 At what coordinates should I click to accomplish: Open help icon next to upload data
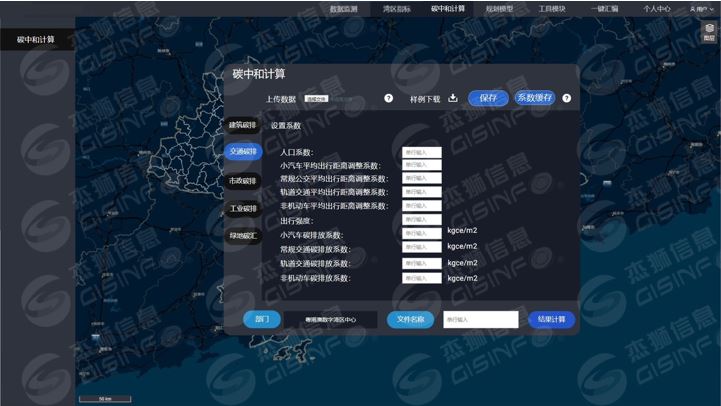click(389, 98)
